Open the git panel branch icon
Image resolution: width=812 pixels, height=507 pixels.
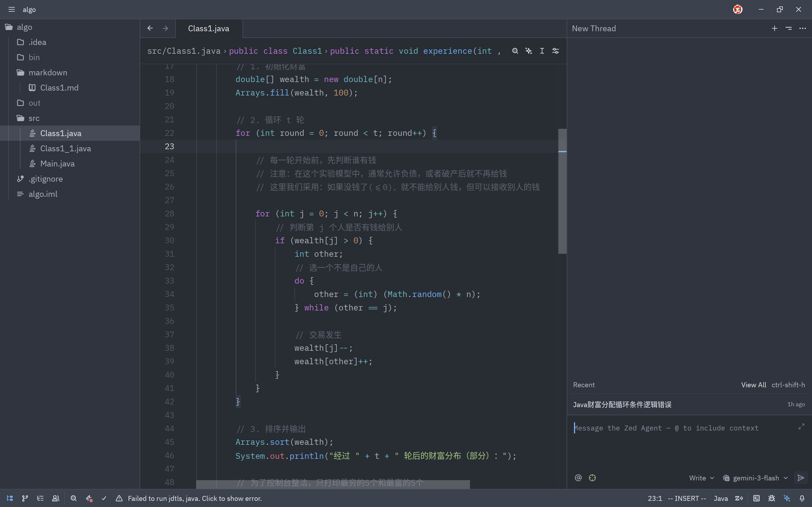click(25, 498)
